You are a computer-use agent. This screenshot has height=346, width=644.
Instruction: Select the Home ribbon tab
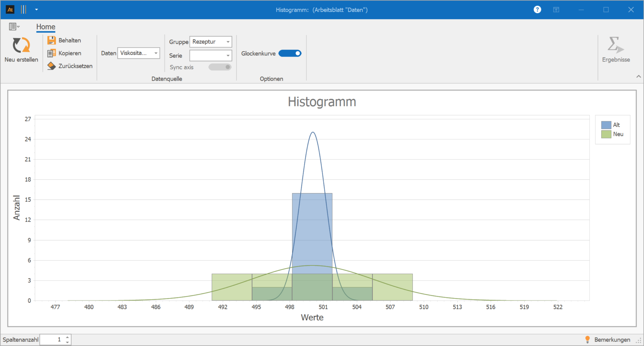(x=46, y=27)
